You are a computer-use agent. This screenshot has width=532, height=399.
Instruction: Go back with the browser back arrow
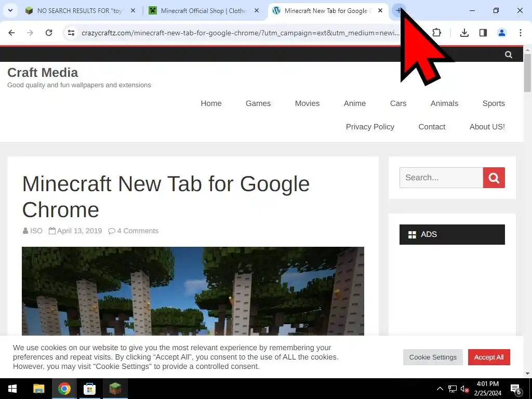click(x=11, y=33)
